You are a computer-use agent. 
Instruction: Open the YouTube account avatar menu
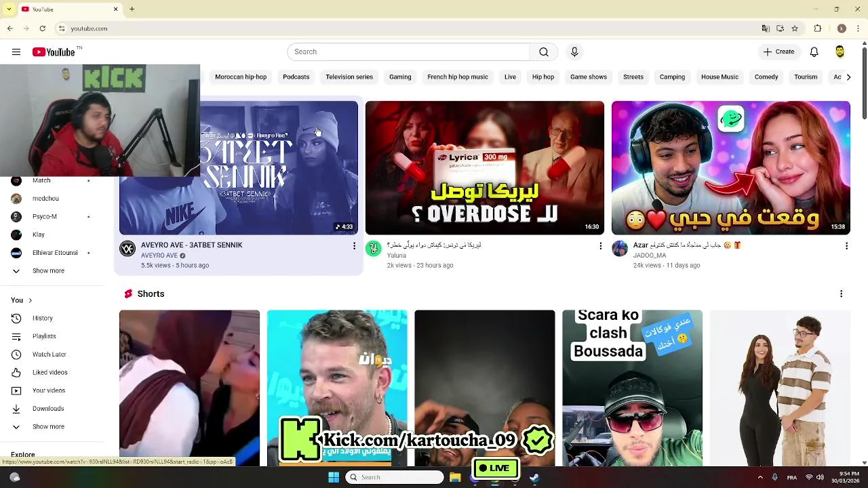click(840, 52)
